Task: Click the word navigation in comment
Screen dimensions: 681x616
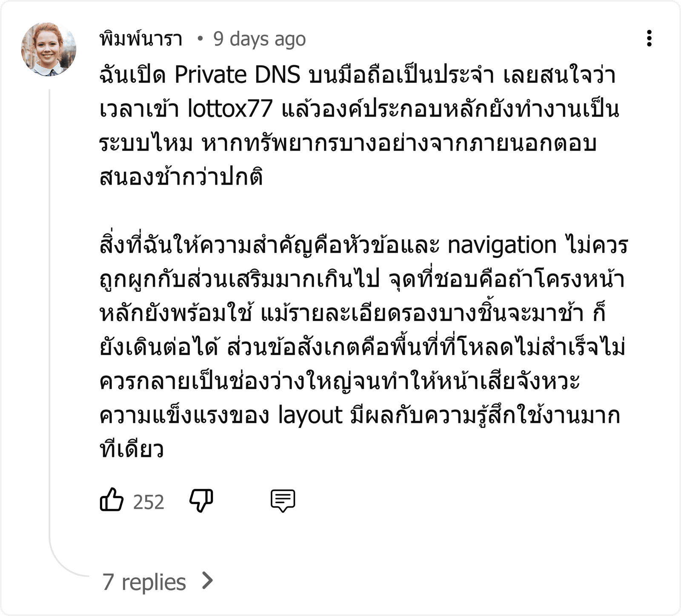Action: coord(502,246)
